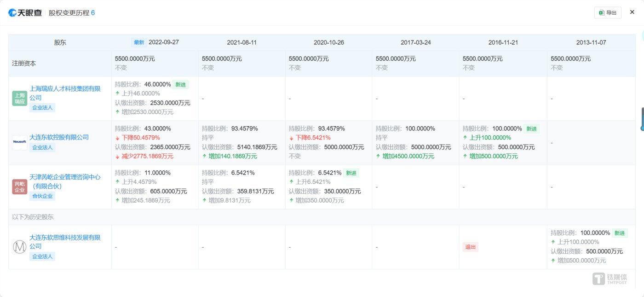Image resolution: width=644 pixels, height=297 pixels.
Task: Click the 芮屹企业 red company logo
Action: coord(20,187)
